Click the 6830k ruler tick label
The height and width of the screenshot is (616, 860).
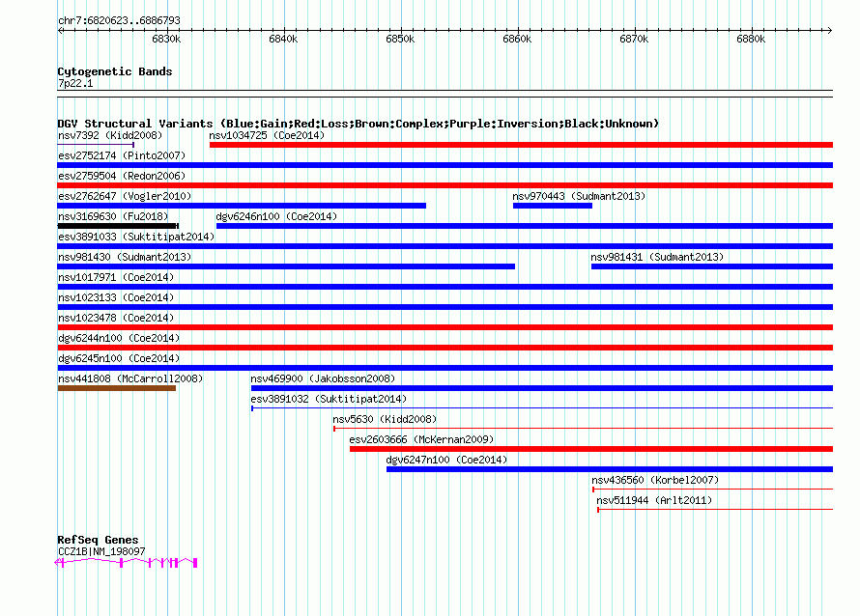point(166,40)
